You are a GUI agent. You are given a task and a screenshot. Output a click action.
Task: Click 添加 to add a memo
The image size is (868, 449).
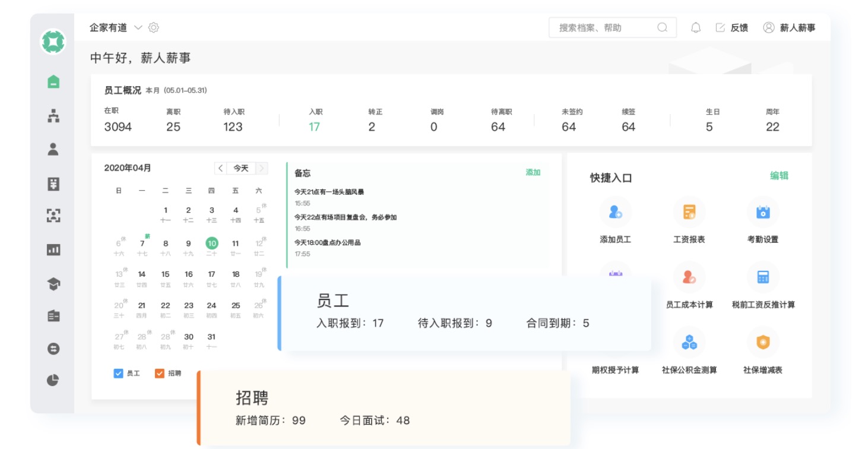(x=533, y=172)
